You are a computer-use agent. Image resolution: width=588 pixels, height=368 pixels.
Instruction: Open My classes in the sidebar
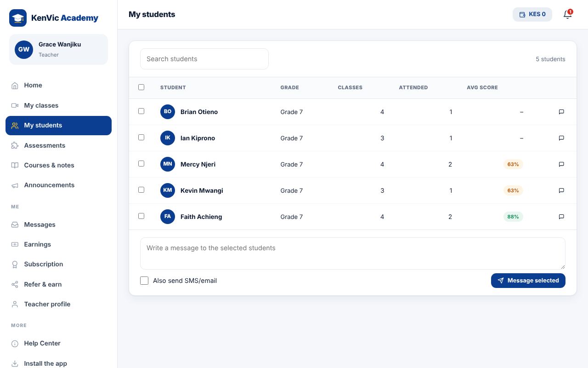coord(58,105)
